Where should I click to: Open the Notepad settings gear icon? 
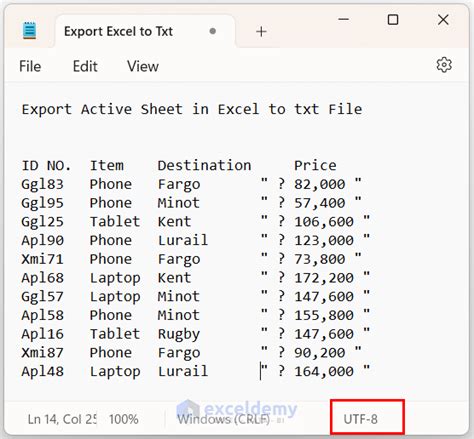tap(444, 65)
